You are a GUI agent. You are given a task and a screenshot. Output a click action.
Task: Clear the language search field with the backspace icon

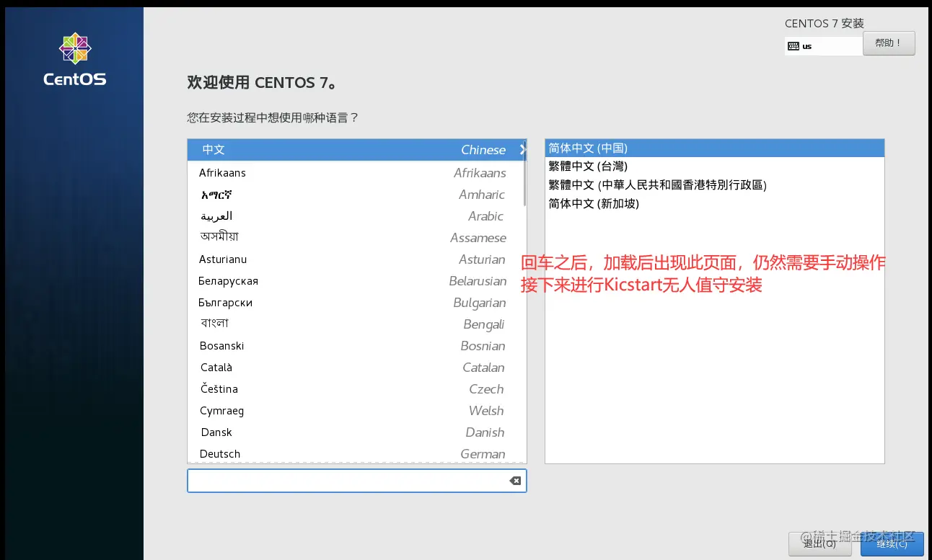point(515,481)
